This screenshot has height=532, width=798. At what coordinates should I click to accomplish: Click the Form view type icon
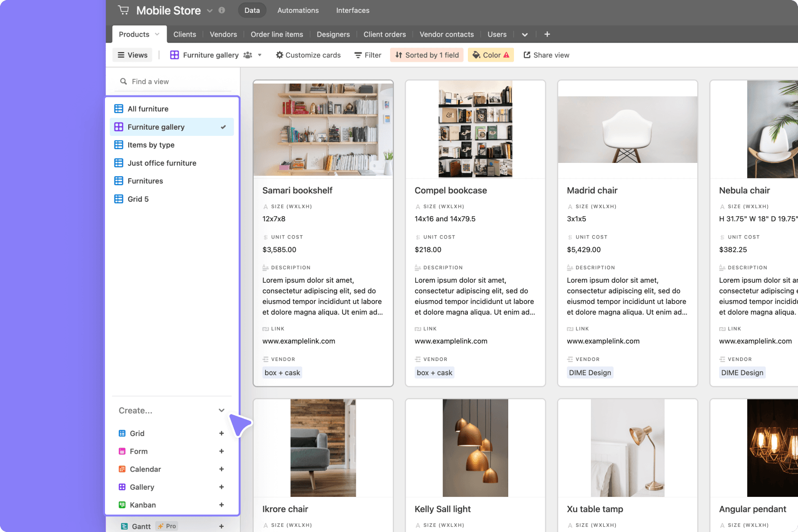click(x=122, y=451)
